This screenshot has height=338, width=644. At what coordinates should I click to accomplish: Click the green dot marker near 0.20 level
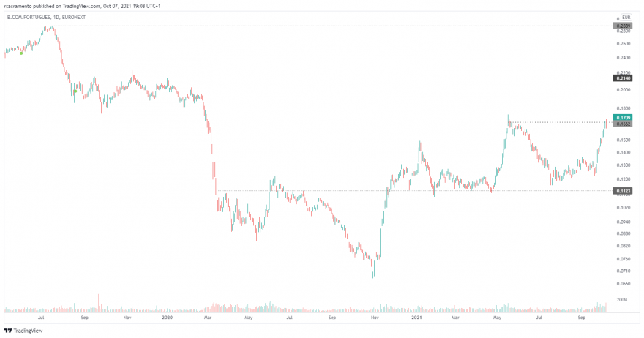[75, 91]
